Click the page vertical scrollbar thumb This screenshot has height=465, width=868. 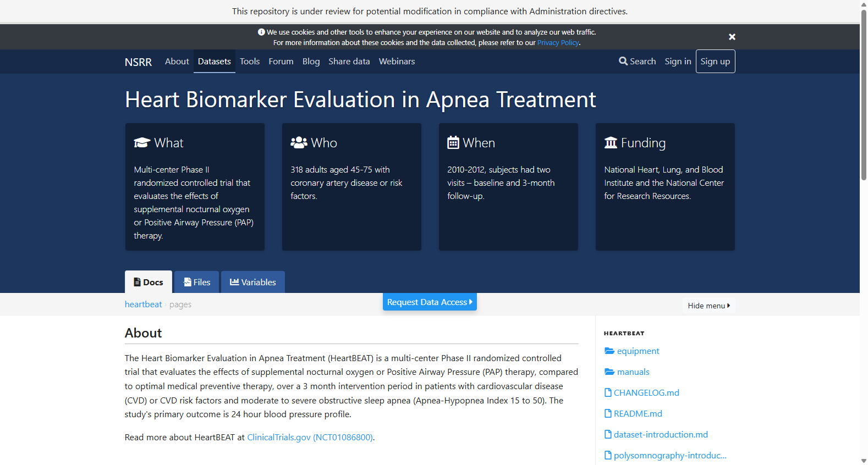click(x=864, y=95)
